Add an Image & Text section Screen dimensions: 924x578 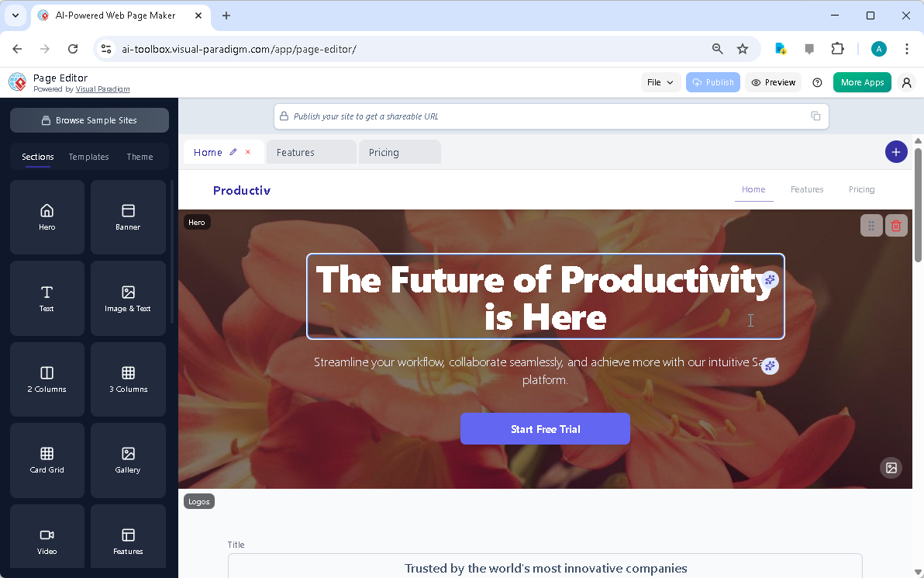(x=127, y=298)
